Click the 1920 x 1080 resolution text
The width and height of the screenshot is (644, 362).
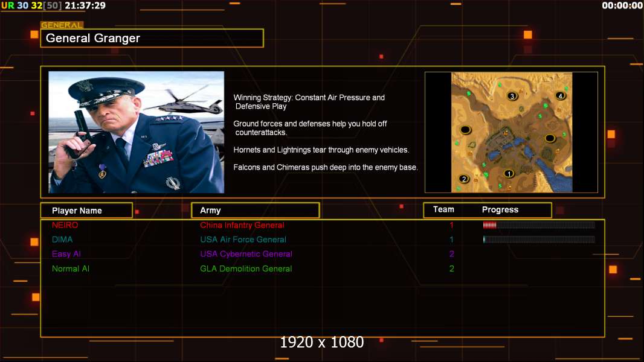[x=321, y=342]
